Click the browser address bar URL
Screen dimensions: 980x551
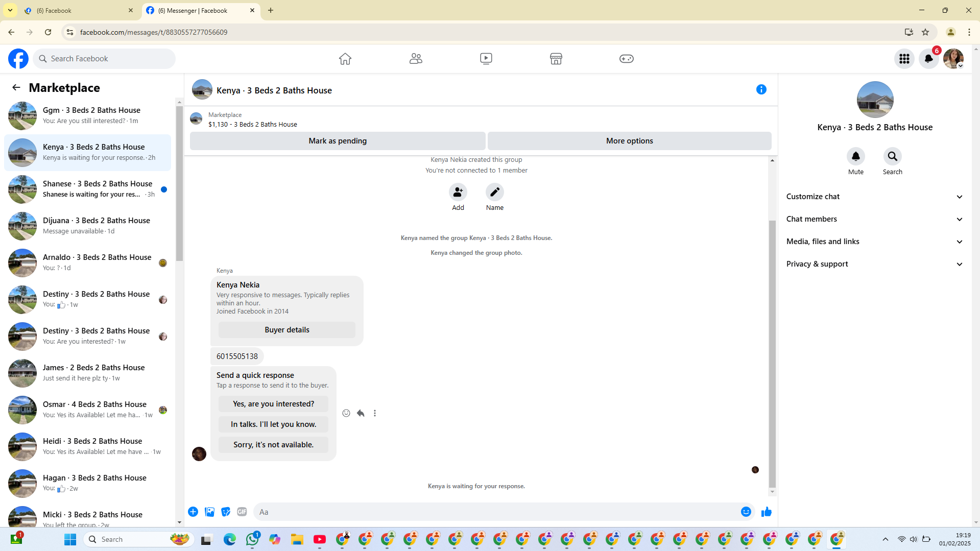[154, 32]
